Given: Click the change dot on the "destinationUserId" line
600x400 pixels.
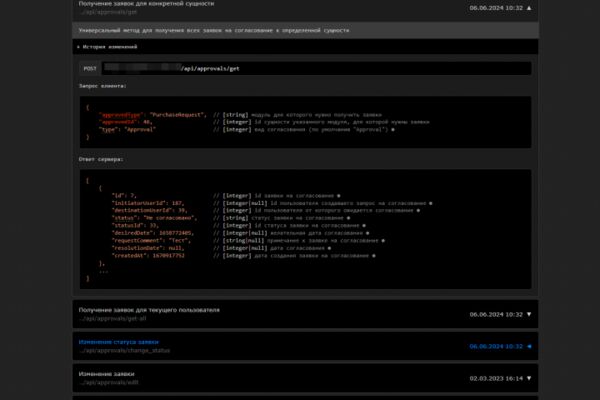Looking at the screenshot, I should (x=418, y=211).
